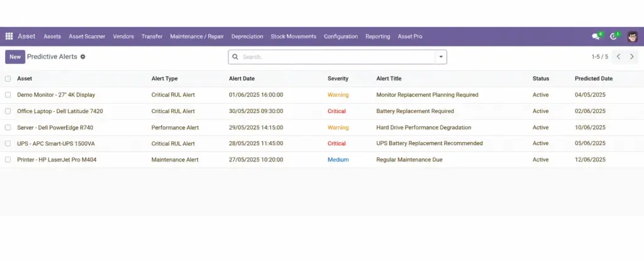Sort by the Alert Date column header

point(242,79)
